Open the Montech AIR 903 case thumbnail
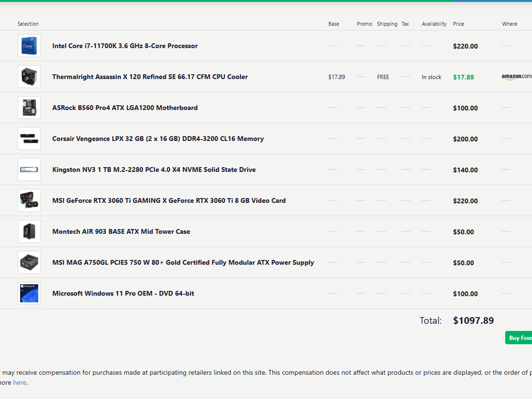This screenshot has width=532, height=399. click(x=29, y=231)
